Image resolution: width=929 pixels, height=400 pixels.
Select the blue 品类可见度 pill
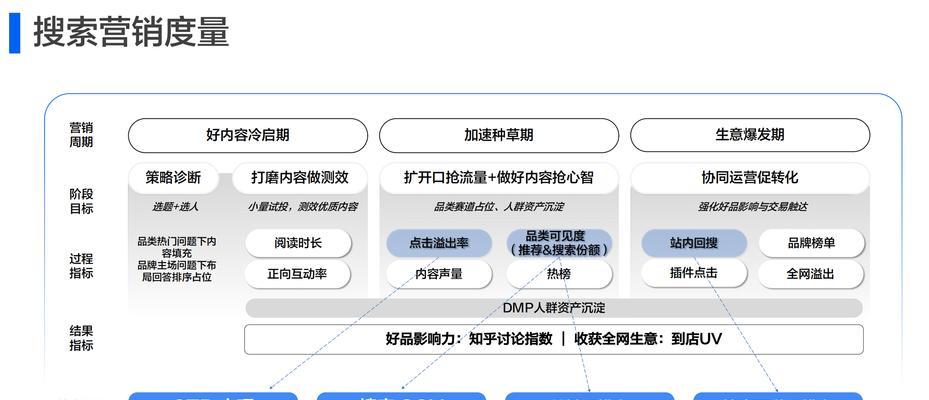[x=558, y=243]
